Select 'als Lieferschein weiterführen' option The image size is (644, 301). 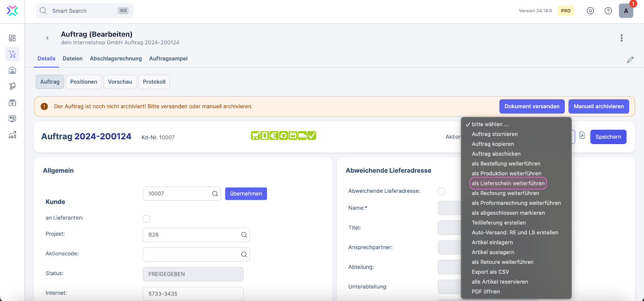[508, 183]
